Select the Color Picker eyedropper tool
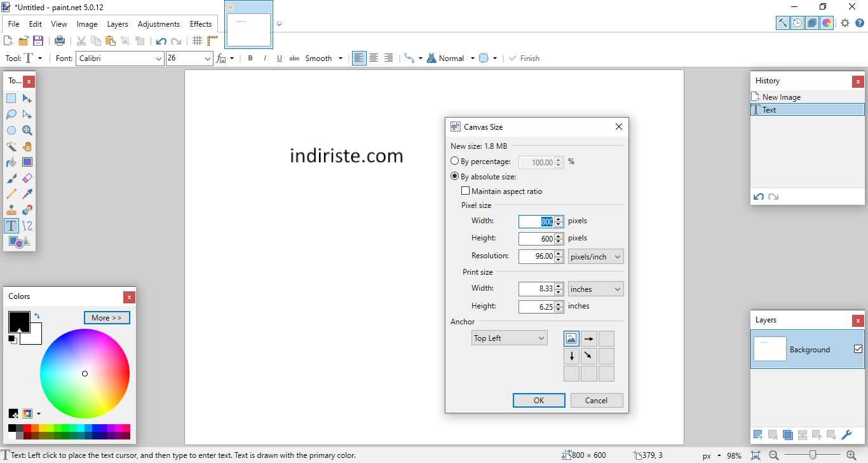868x463 pixels. click(27, 194)
